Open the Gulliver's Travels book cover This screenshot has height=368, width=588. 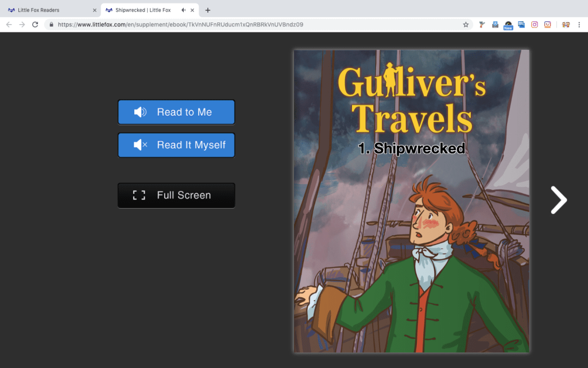click(x=411, y=201)
